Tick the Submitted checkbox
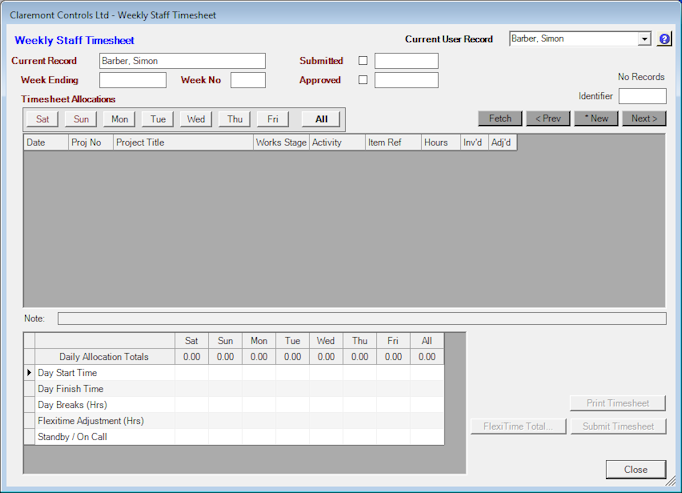 [363, 61]
